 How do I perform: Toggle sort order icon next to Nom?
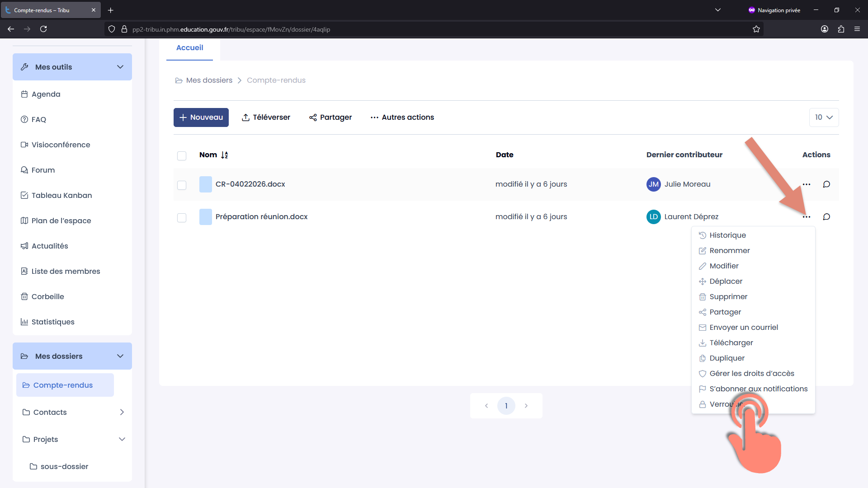point(225,155)
